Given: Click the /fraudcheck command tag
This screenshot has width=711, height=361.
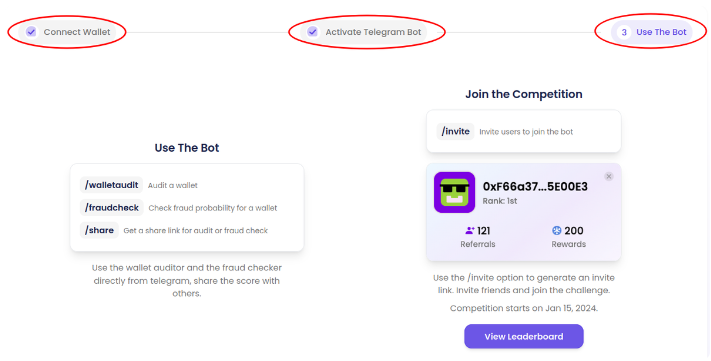Looking at the screenshot, I should pyautogui.click(x=112, y=208).
